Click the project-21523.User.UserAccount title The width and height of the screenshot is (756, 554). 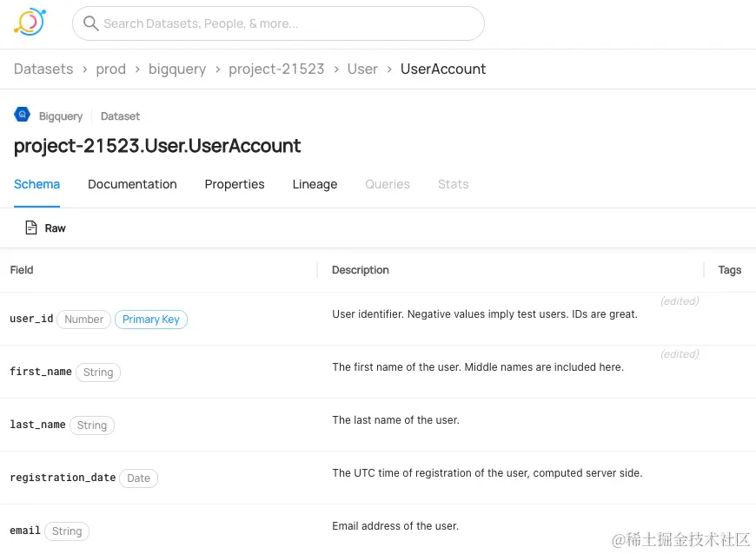click(157, 146)
